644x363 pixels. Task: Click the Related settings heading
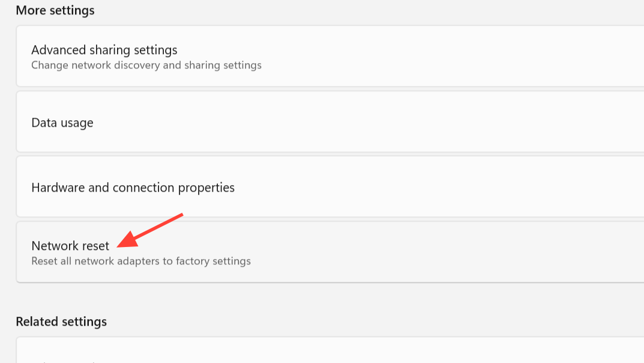click(x=61, y=322)
